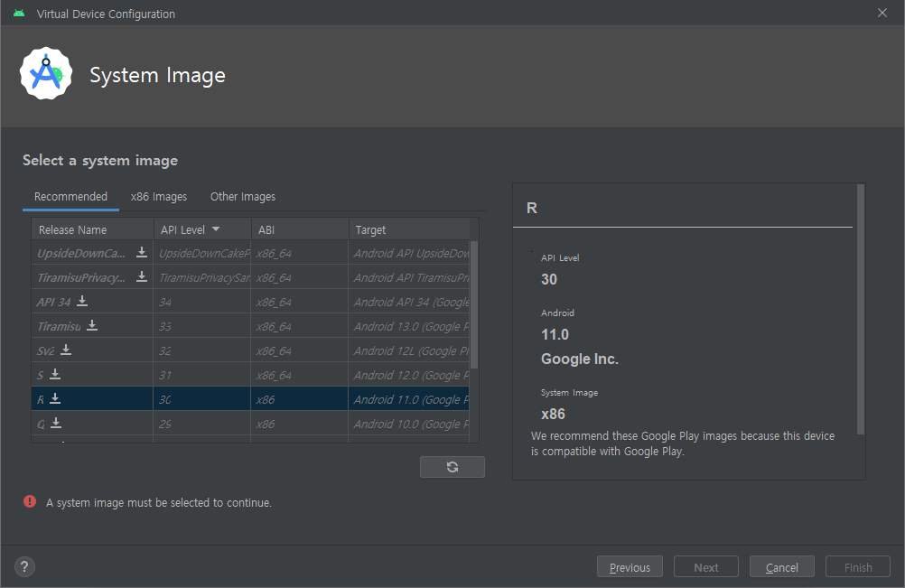The height and width of the screenshot is (588, 905).
Task: Click the Finish button
Action: click(858, 567)
